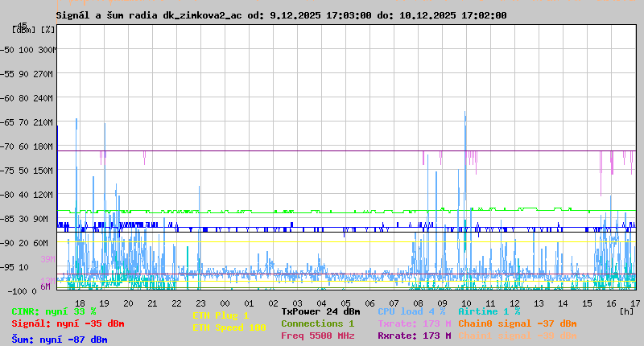Viewport: 644px width, 346px height.
Task: Click the '60M' y-axis label
Action: 41,243
